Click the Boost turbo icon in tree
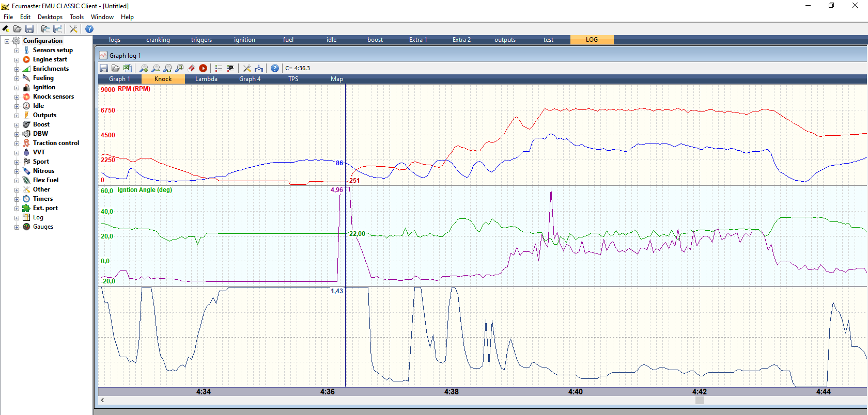 [26, 124]
